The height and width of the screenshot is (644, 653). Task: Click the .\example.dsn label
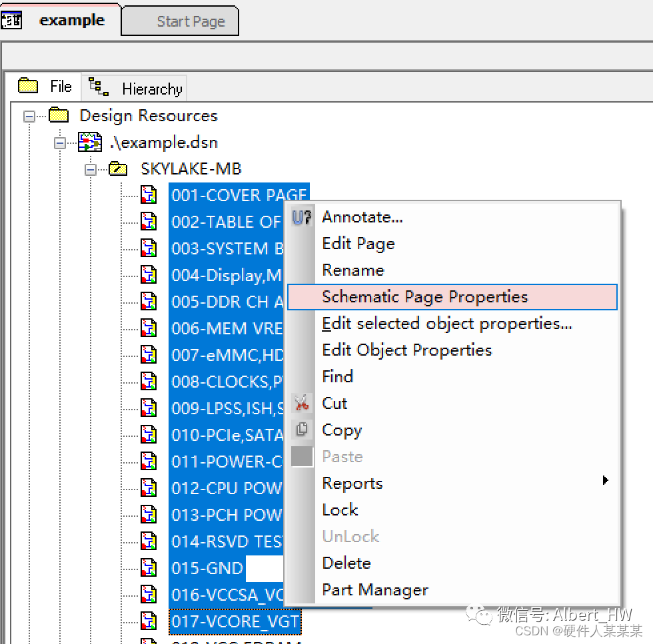point(164,143)
